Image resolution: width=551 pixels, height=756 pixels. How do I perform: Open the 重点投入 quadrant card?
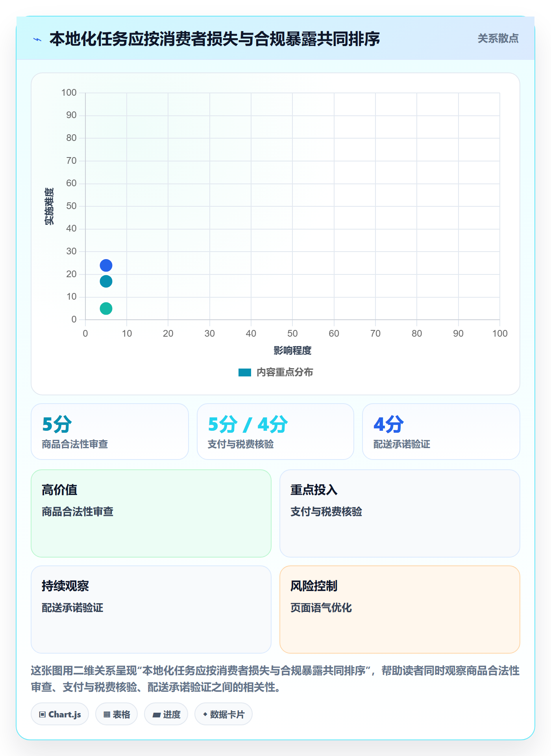click(400, 513)
